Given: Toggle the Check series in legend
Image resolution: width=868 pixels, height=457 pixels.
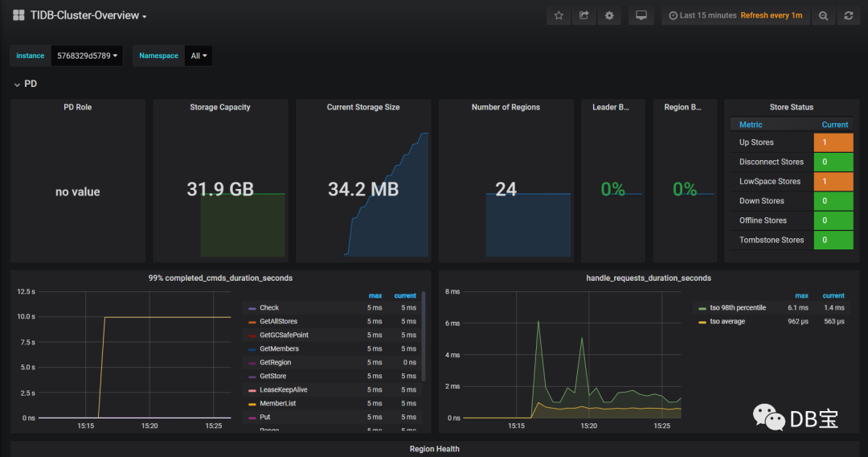Looking at the screenshot, I should pos(269,307).
